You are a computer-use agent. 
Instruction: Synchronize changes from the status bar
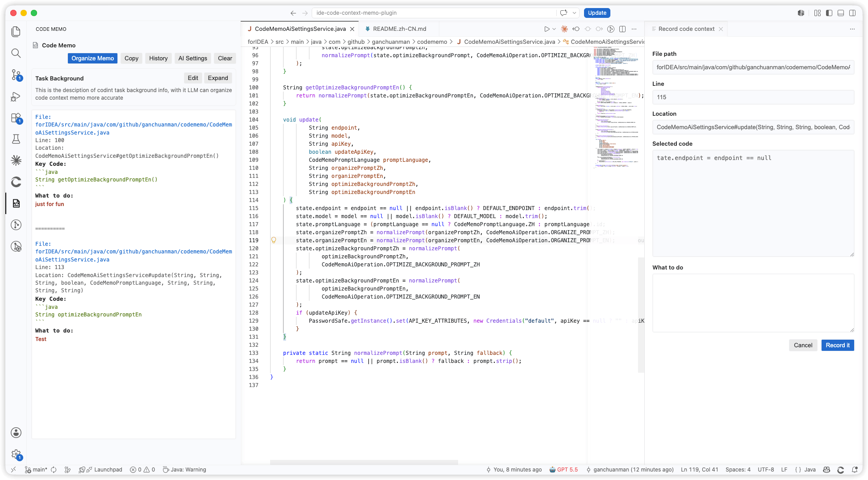point(54,470)
